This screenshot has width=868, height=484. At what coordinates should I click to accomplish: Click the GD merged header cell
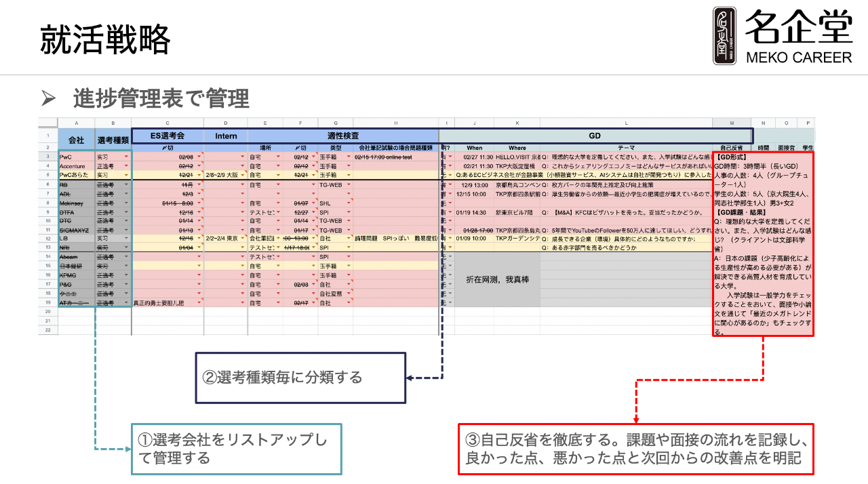click(596, 136)
